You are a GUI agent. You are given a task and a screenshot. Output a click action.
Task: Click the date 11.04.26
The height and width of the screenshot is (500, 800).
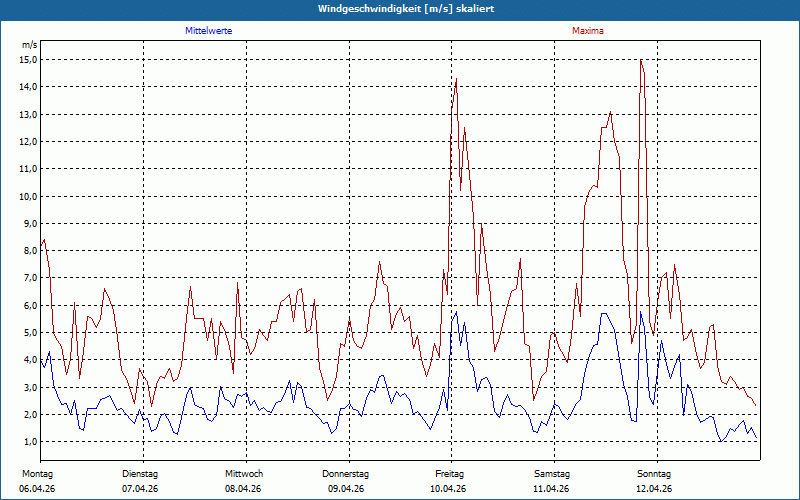click(x=551, y=489)
